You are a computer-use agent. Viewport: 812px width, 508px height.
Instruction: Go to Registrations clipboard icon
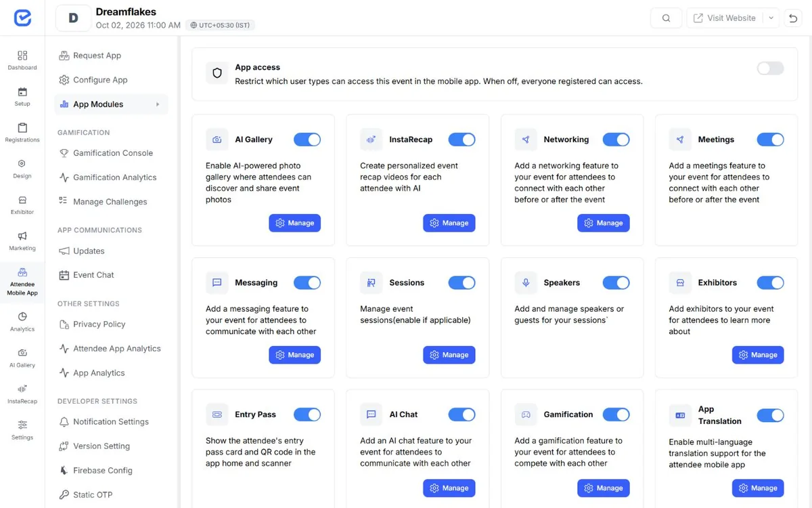22,128
